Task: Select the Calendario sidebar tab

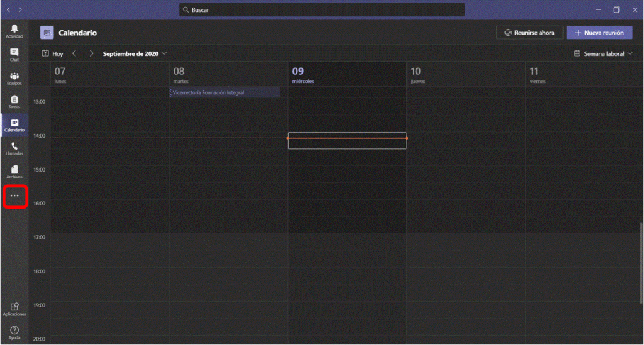Action: (14, 125)
